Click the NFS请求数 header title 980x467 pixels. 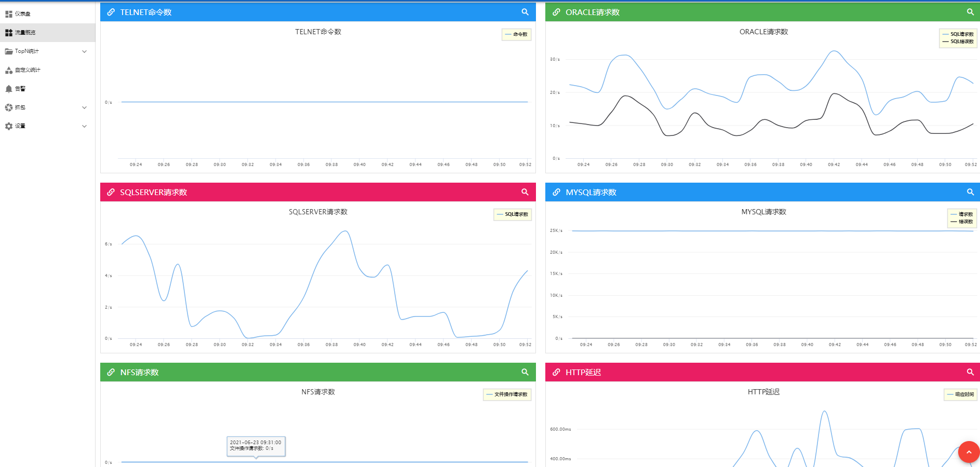[x=139, y=372]
